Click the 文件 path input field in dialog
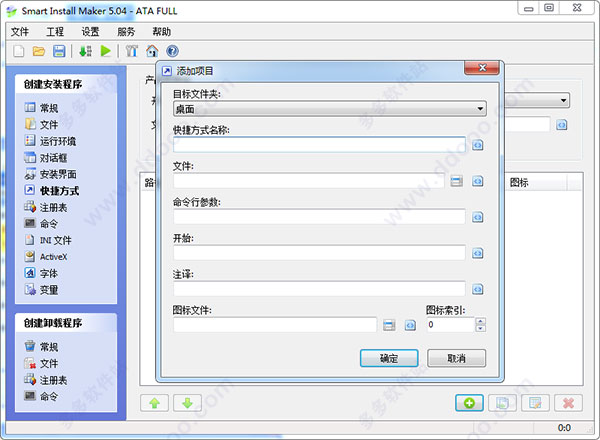Viewport: 600px width, 440px height. click(309, 181)
